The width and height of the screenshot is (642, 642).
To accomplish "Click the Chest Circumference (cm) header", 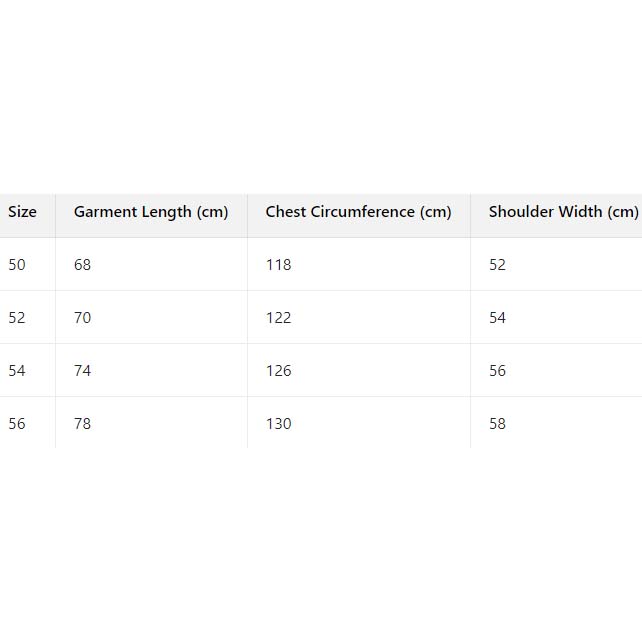I will coord(358,212).
